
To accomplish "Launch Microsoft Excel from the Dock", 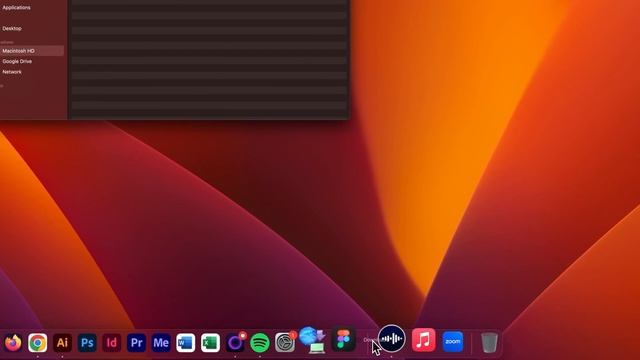I will tap(210, 342).
